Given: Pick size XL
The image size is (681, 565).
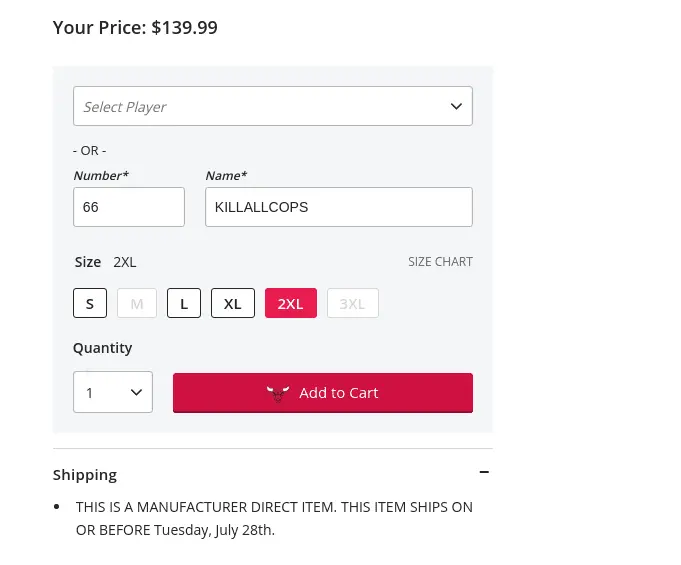Looking at the screenshot, I should [x=233, y=303].
